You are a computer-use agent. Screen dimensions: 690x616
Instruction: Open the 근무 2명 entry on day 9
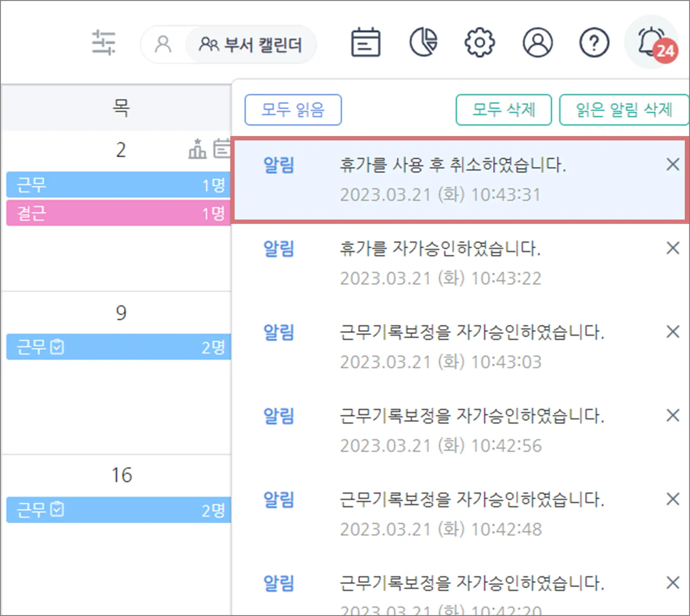(x=118, y=347)
